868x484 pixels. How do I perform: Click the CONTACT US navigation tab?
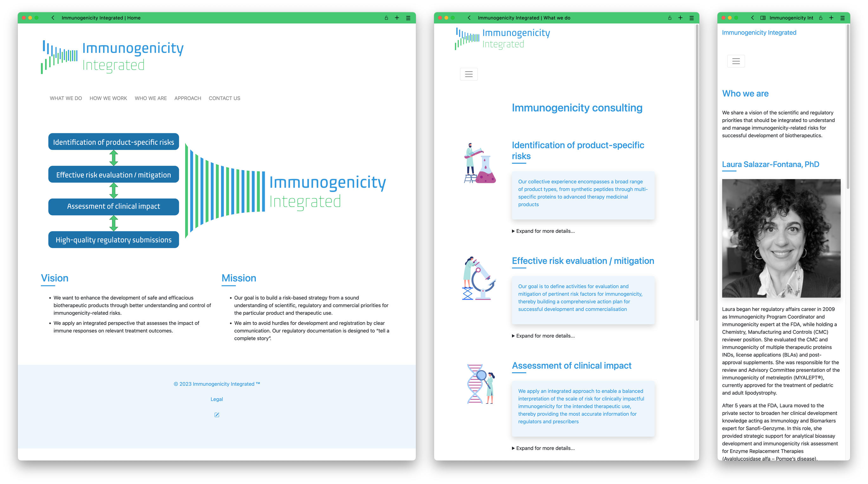tap(225, 98)
